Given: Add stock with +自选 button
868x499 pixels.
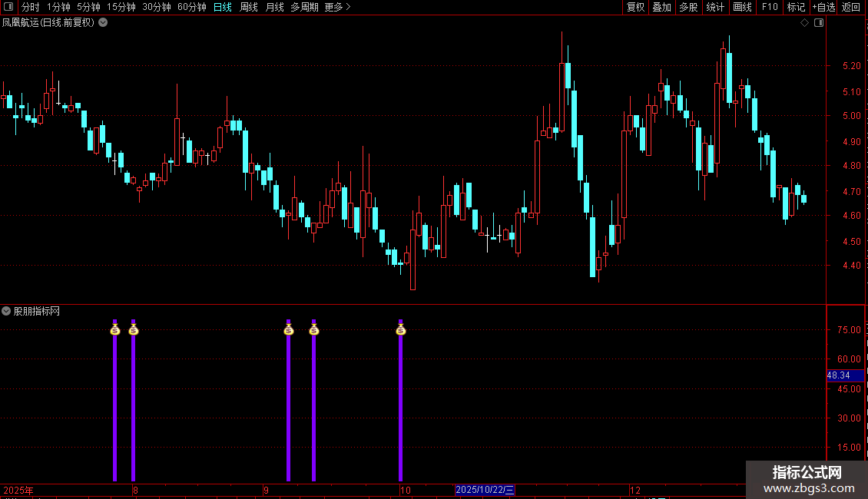Looking at the screenshot, I should click(x=823, y=7).
